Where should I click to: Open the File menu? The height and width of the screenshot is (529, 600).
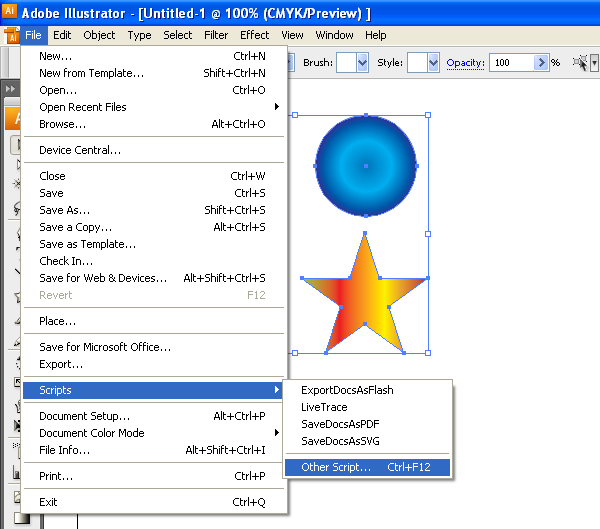tap(33, 35)
